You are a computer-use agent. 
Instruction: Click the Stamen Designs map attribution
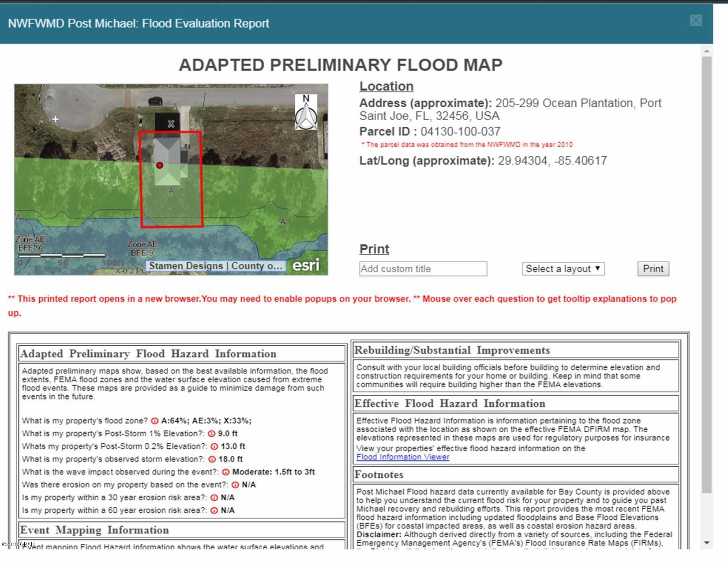[215, 266]
